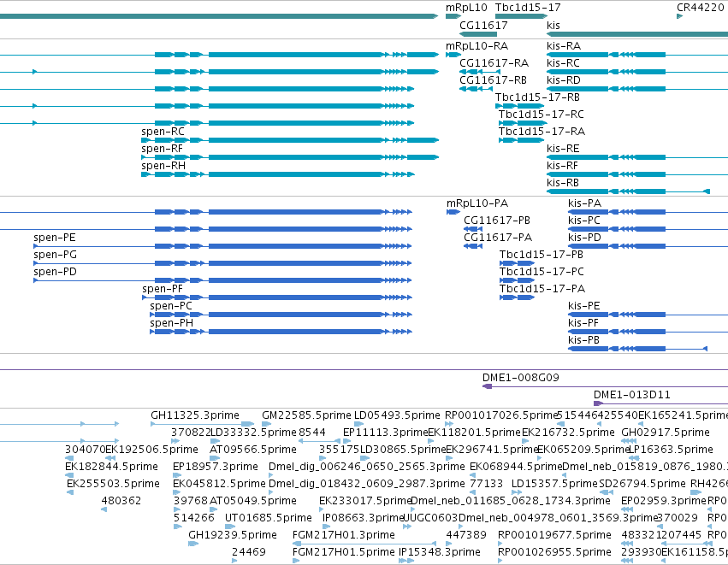This screenshot has width=728, height=565.
Task: Click EST EK192506.5prime
Action: coord(151,450)
